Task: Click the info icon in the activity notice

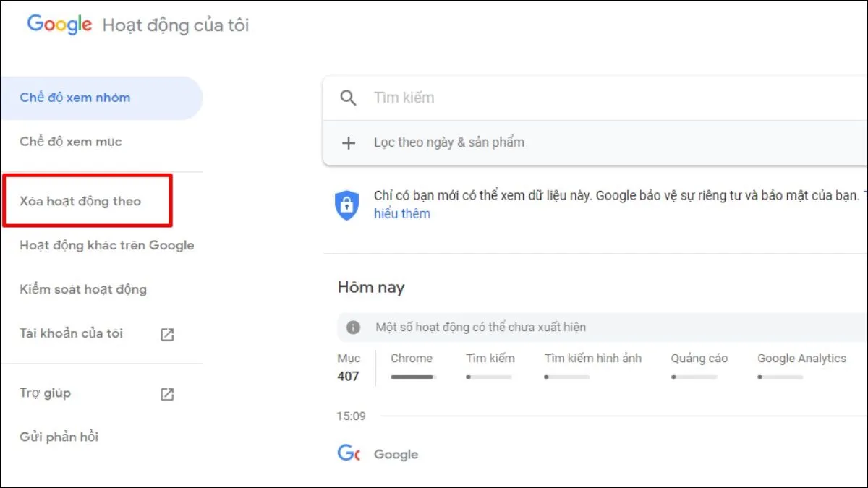Action: (x=353, y=328)
